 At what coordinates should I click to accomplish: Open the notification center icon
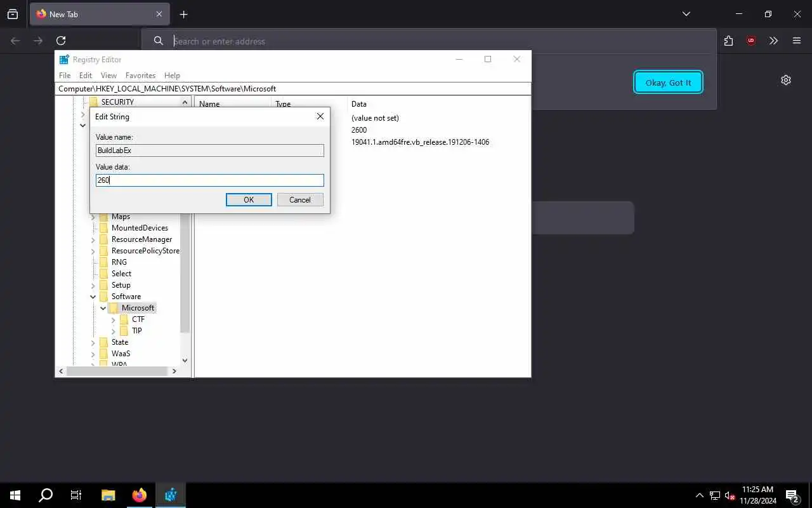[793, 495]
